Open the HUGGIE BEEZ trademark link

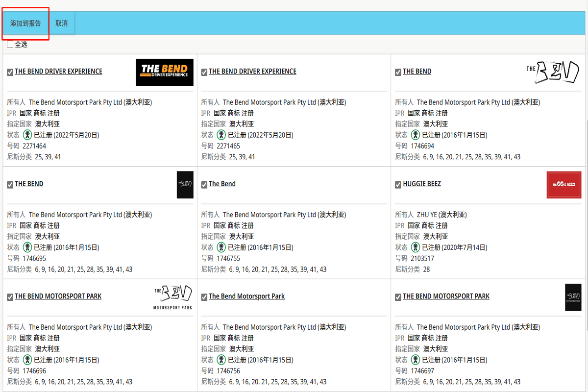422,184
